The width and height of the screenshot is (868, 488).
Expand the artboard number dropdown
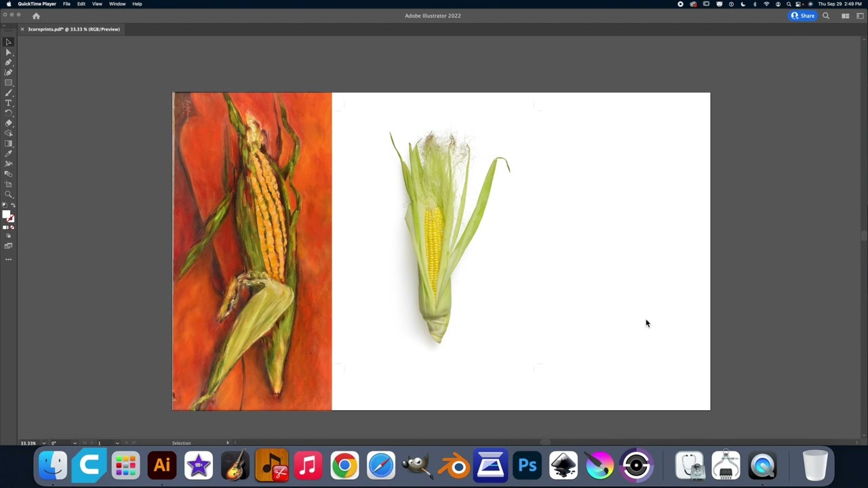tap(117, 443)
